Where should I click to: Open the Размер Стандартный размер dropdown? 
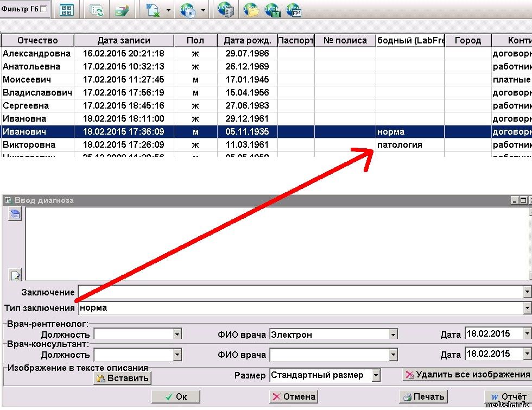[x=376, y=375]
